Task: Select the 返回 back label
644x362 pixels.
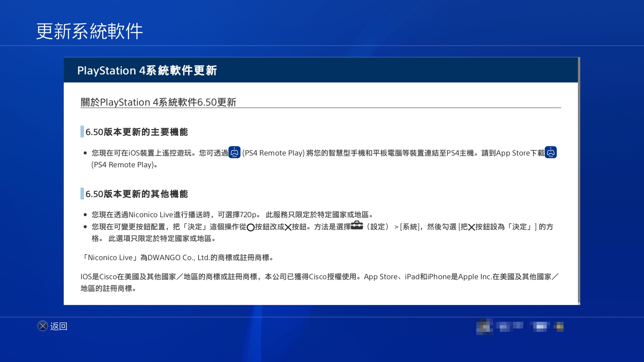Action: 59,326
